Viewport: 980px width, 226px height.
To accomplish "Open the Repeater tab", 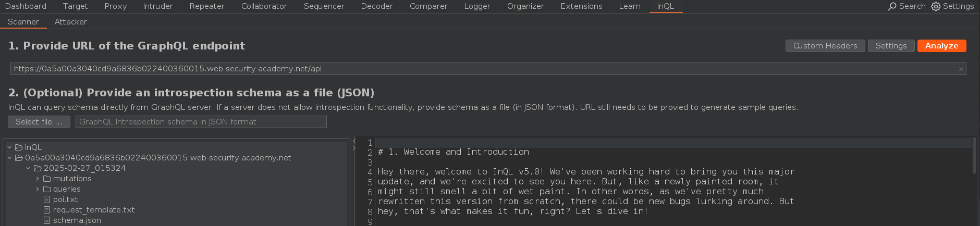I will pyautogui.click(x=207, y=6).
